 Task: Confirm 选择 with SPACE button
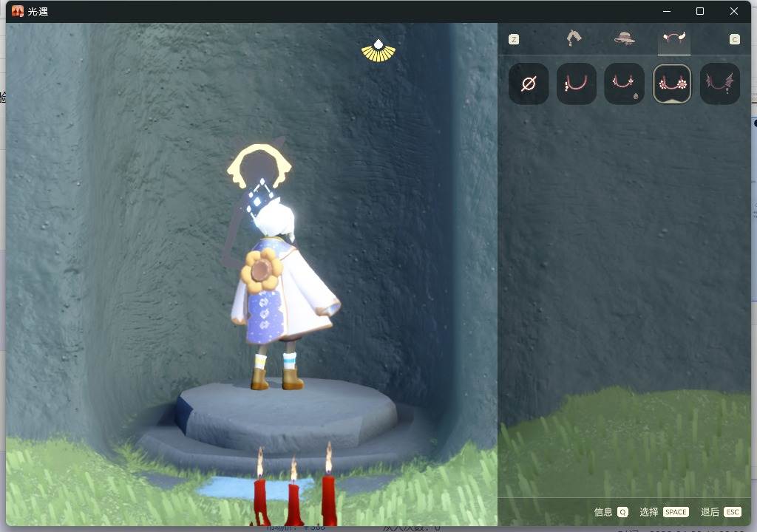click(664, 512)
